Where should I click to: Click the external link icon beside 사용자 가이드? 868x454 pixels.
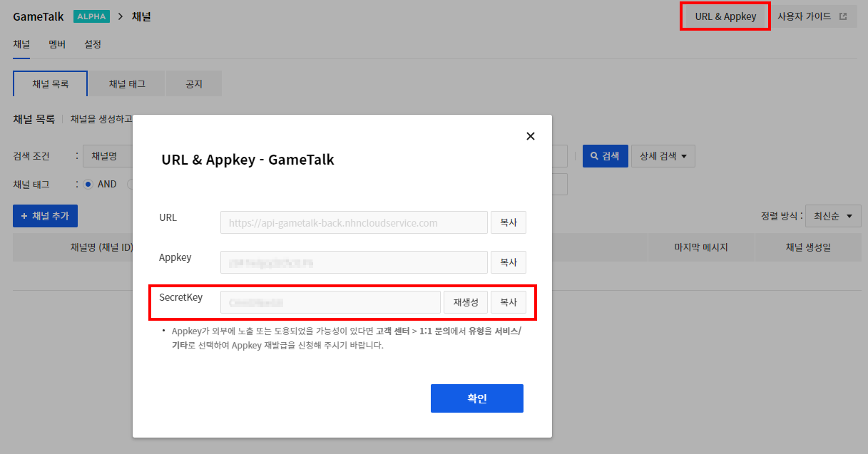843,16
